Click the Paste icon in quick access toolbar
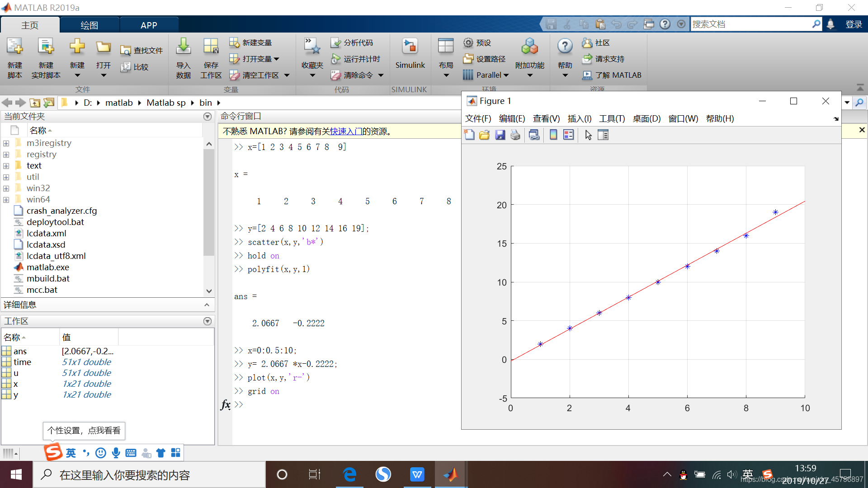Screen dimensions: 868x488 point(600,24)
